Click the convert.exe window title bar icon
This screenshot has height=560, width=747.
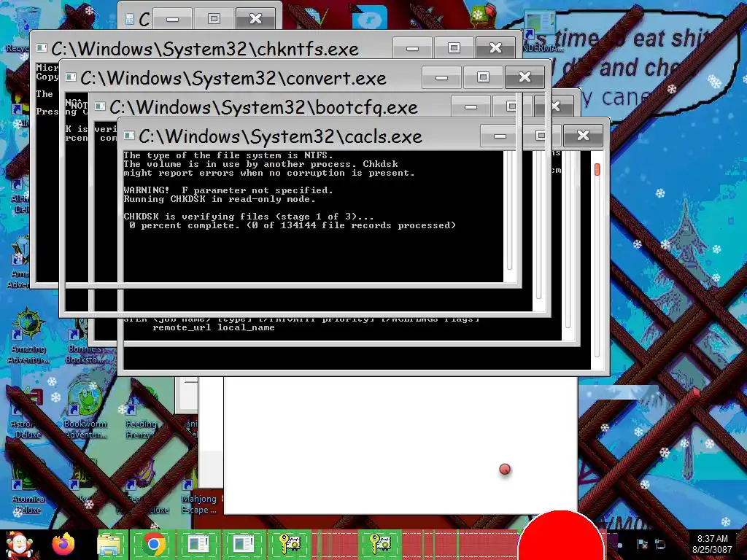71,77
